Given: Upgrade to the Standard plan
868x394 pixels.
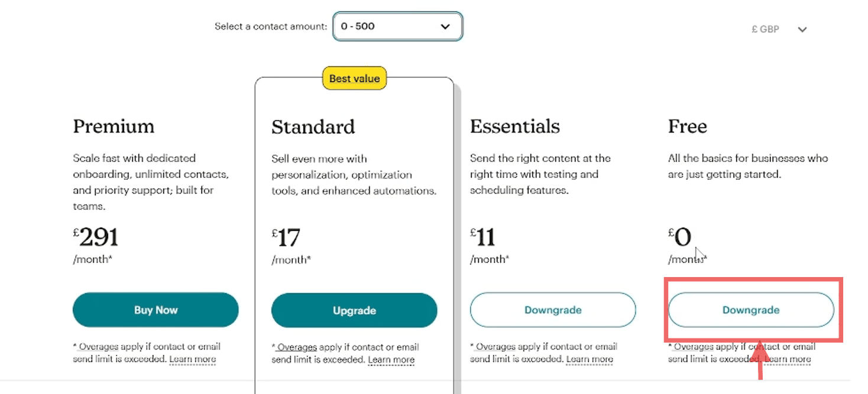Looking at the screenshot, I should click(x=354, y=310).
